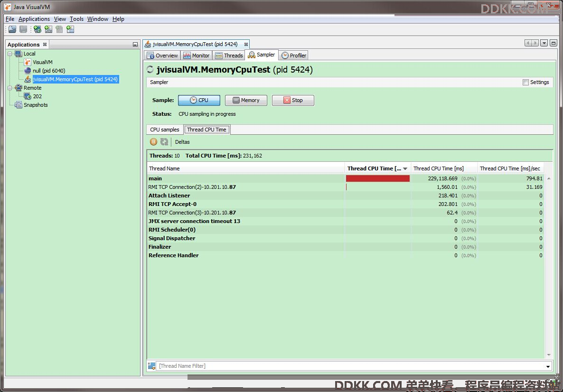Click the Java VisualVM title bar icon
Screen dimensions: 563x392
pyautogui.click(x=8, y=7)
